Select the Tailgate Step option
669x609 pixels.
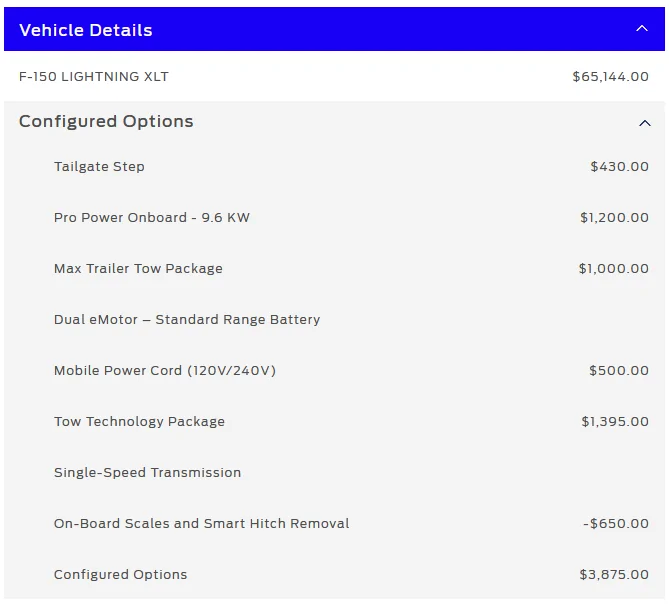coord(99,167)
